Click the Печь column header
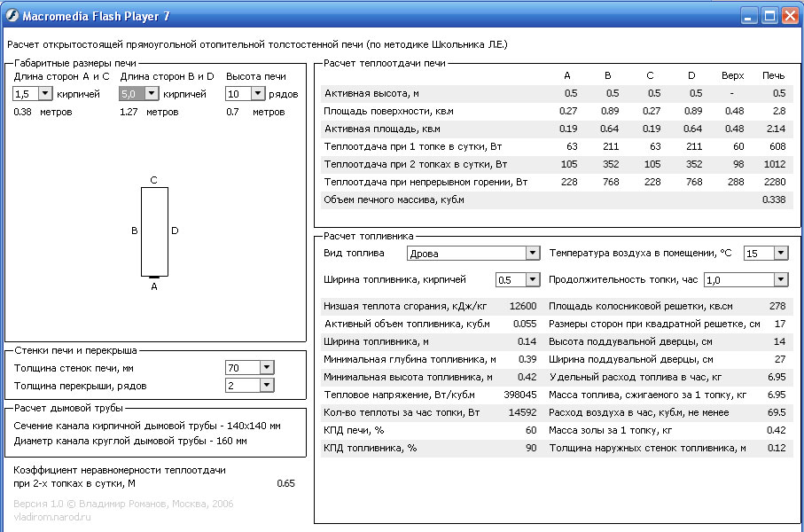 (773, 75)
